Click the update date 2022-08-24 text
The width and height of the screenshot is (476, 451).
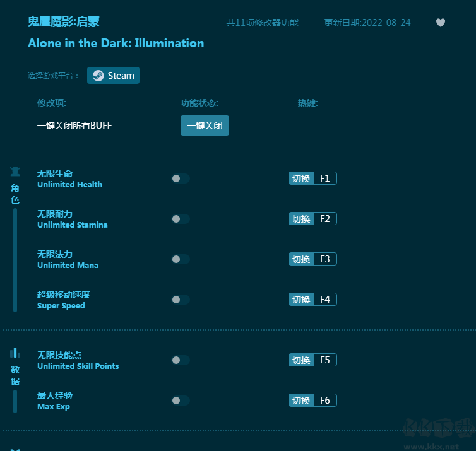367,23
